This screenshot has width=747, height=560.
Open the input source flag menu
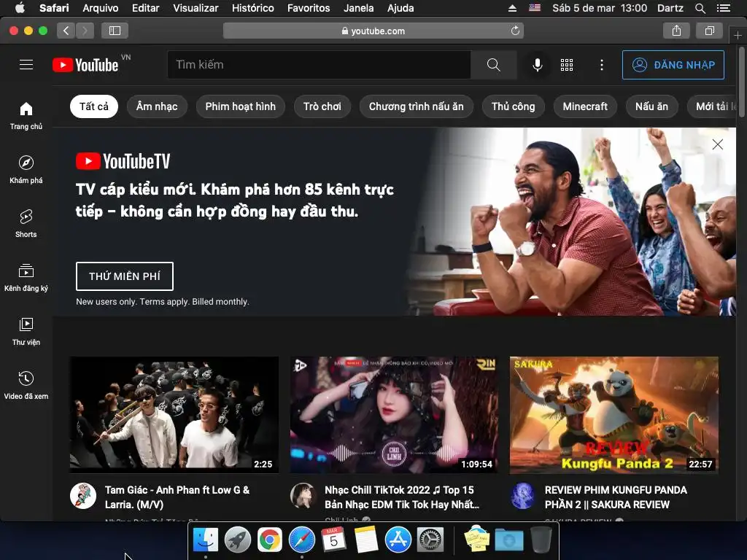(535, 8)
